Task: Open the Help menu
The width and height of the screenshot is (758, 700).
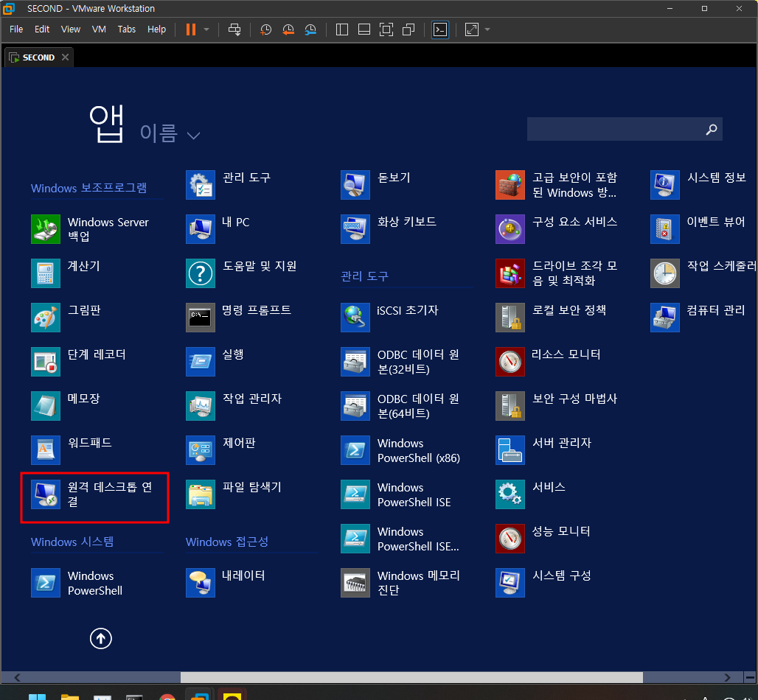Action: pos(156,29)
